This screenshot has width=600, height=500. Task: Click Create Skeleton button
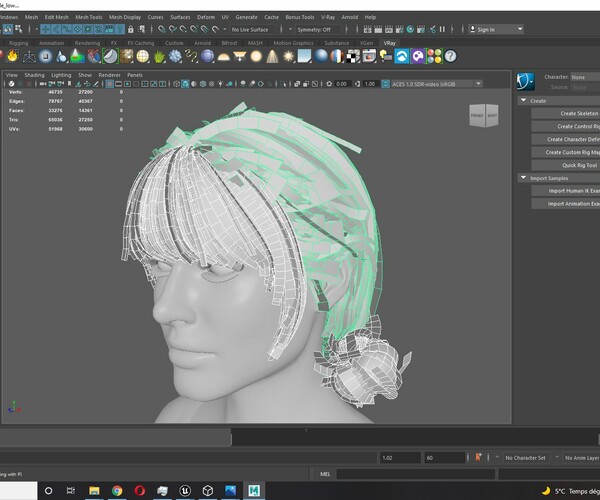(566, 113)
